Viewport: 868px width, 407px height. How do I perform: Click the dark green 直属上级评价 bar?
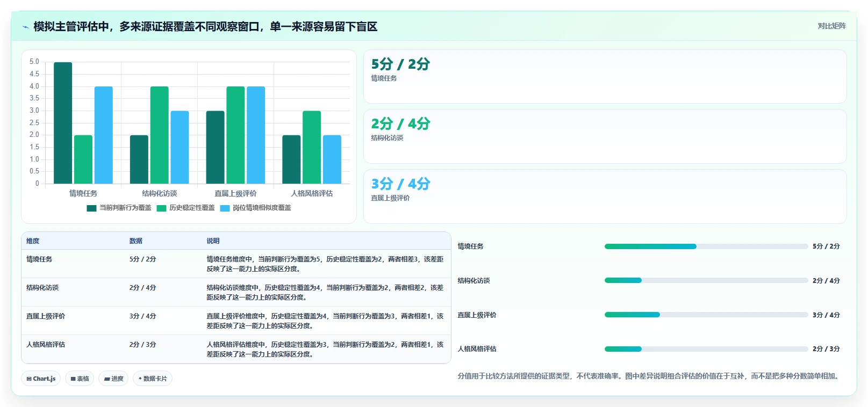tap(216, 147)
